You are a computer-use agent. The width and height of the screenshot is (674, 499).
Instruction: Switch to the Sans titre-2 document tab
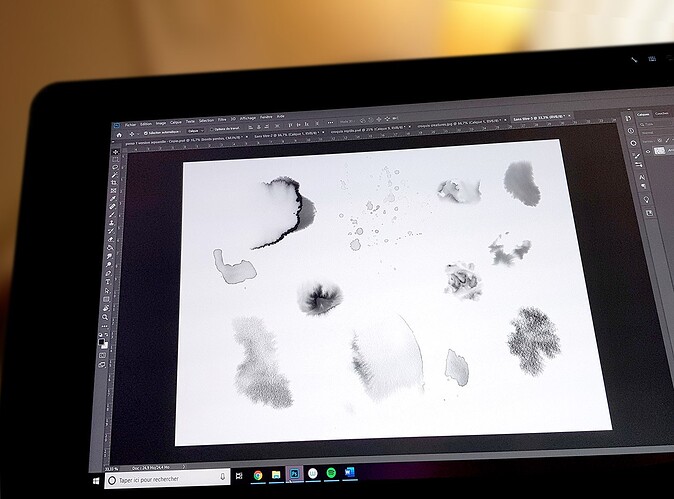click(x=287, y=135)
